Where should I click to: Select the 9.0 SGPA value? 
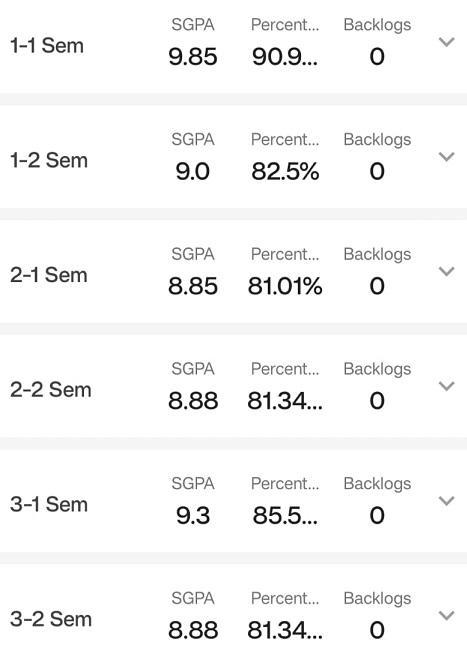click(193, 171)
